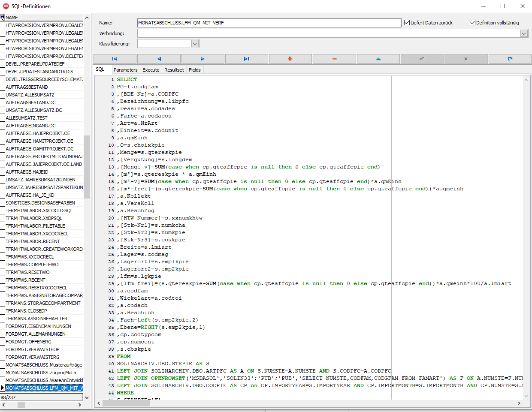
Task: Refresh data with the reload icon
Action: 510,59
